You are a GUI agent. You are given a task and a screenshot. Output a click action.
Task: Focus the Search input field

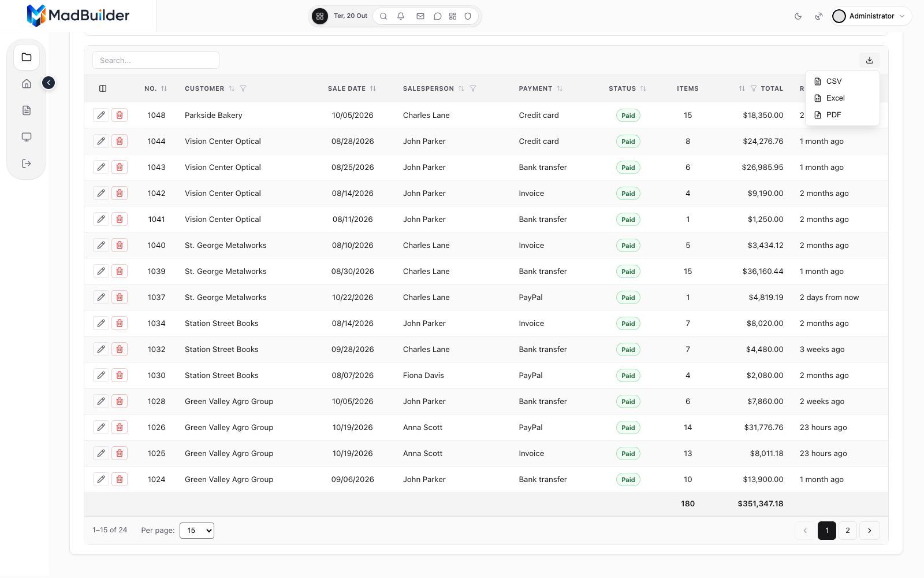click(x=156, y=60)
